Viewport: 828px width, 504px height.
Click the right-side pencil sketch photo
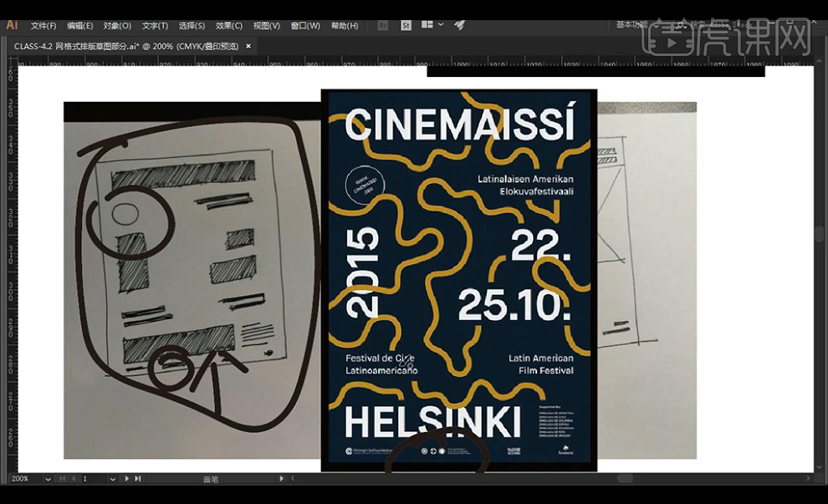(647, 280)
